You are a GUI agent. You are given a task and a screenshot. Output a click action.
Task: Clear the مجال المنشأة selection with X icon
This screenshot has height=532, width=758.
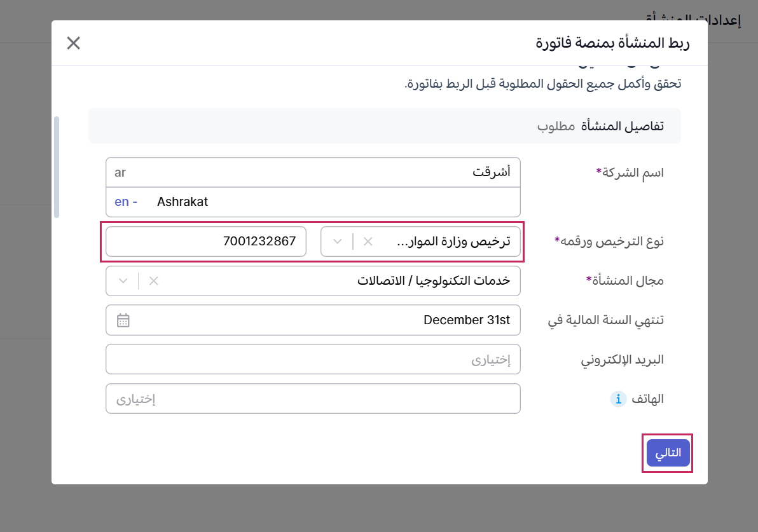tap(153, 281)
